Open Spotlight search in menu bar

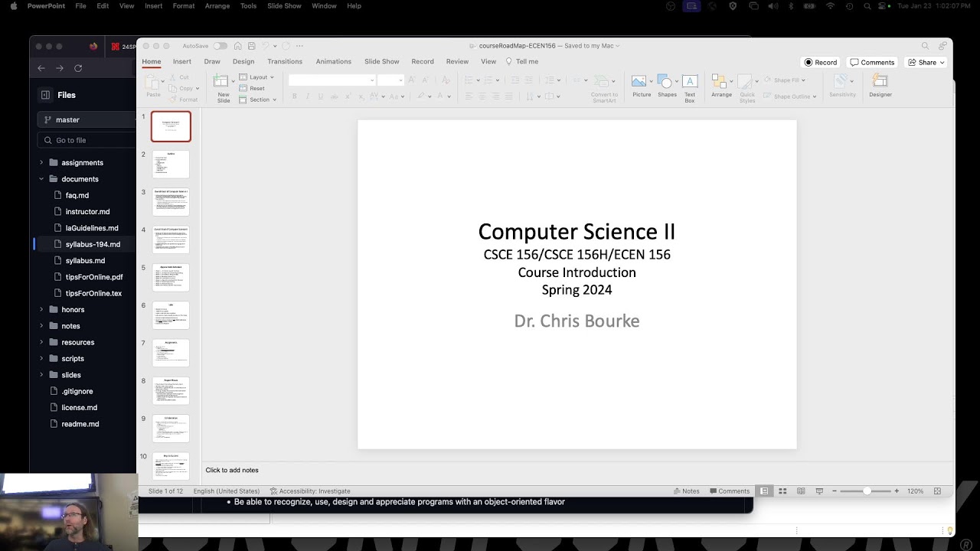point(867,6)
